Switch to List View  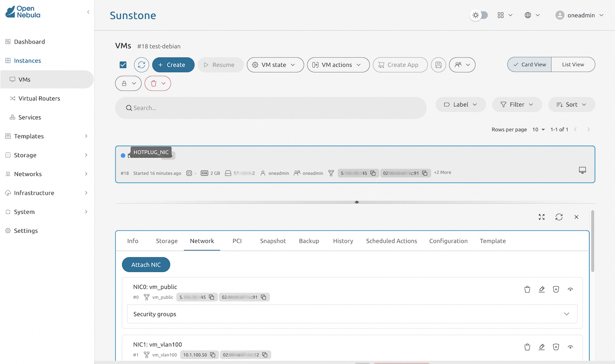[x=573, y=65]
